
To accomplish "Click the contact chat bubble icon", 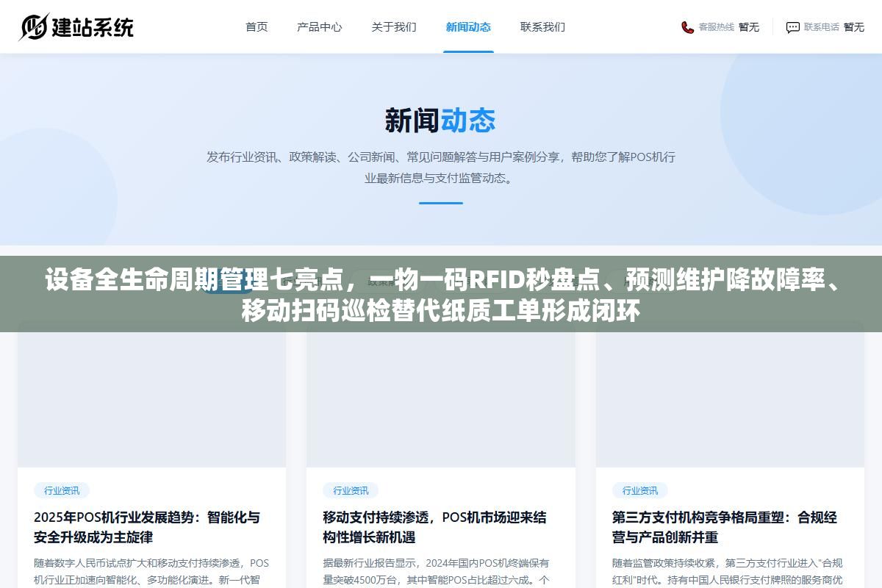I will click(x=792, y=27).
